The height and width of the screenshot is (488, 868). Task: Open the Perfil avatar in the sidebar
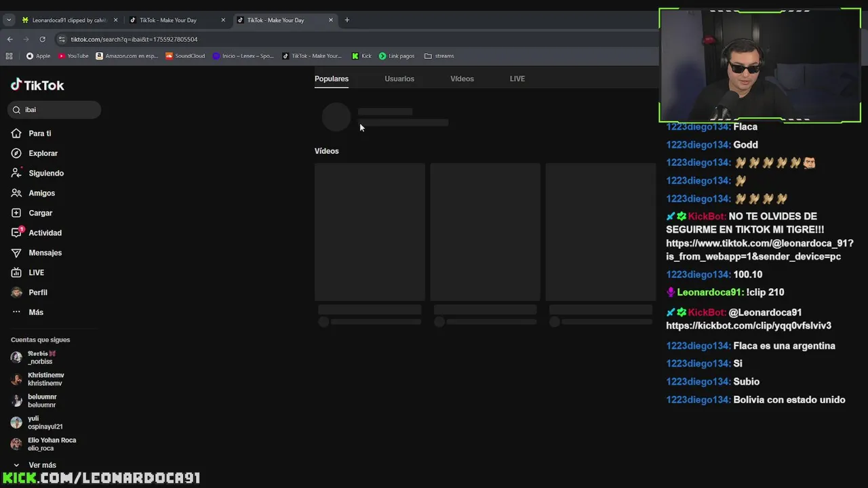[16, 292]
